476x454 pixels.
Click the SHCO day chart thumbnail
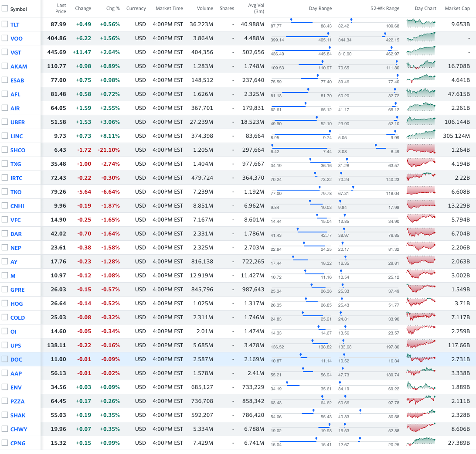tap(421, 149)
